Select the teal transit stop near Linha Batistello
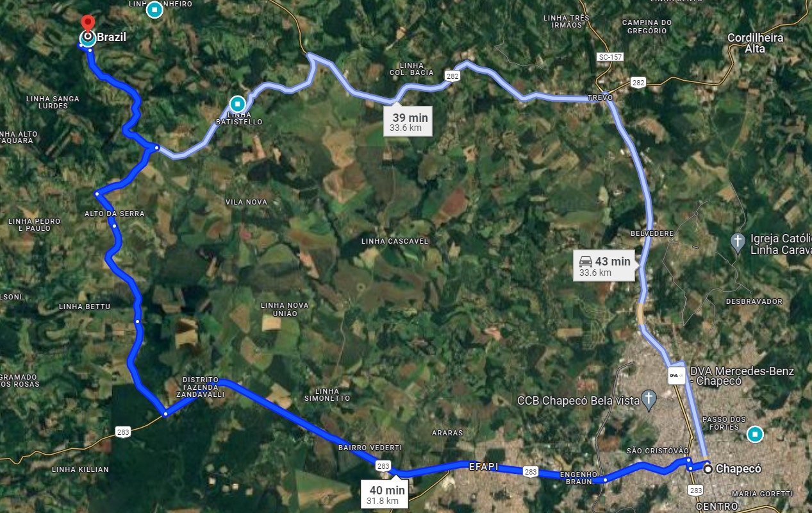Viewport: 812px width, 513px height. (238, 103)
